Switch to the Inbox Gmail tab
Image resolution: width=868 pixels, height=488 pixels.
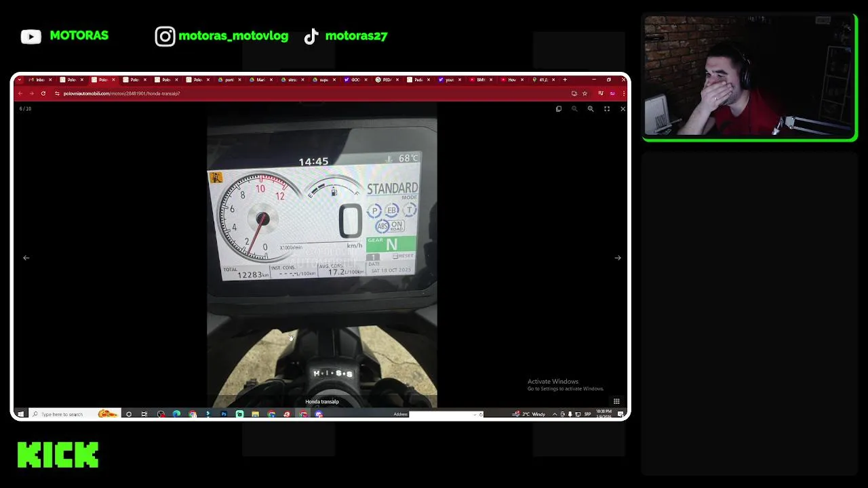(39, 80)
